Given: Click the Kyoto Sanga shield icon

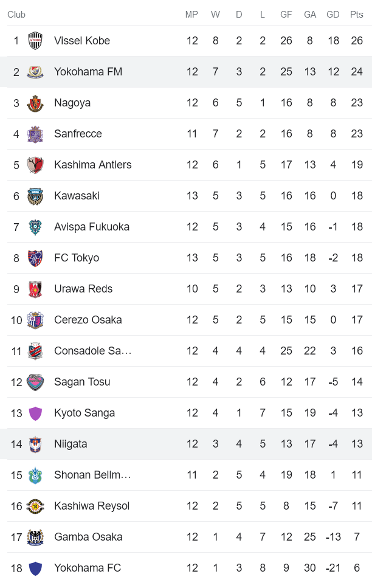Looking at the screenshot, I should click(x=34, y=413).
